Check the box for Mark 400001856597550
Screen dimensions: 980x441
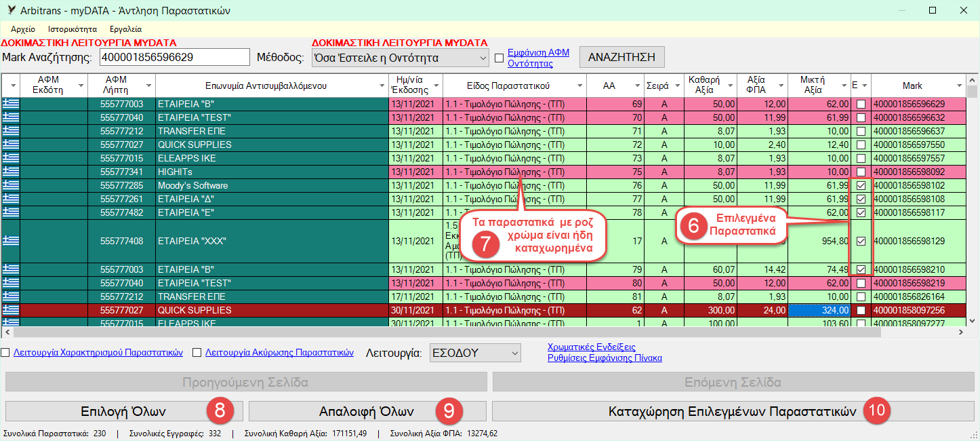click(x=861, y=145)
